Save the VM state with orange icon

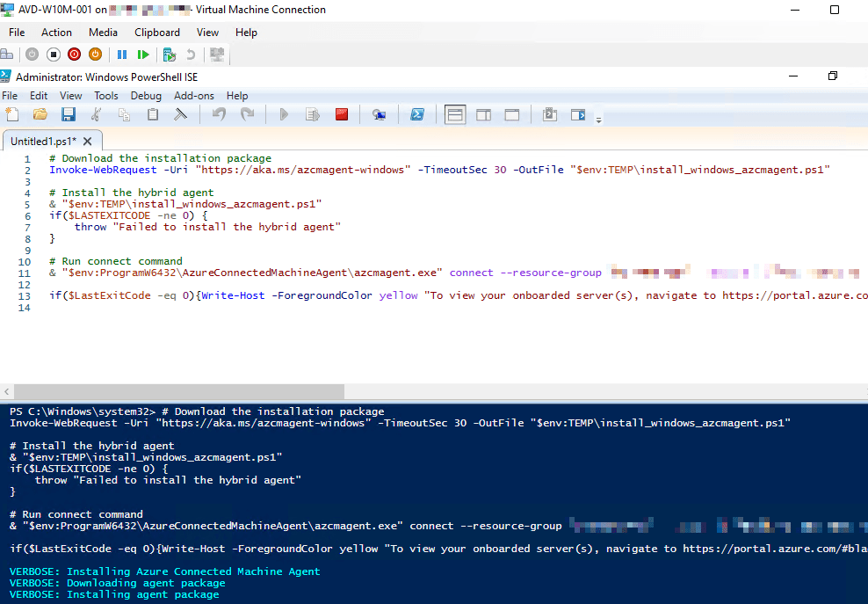(x=95, y=55)
